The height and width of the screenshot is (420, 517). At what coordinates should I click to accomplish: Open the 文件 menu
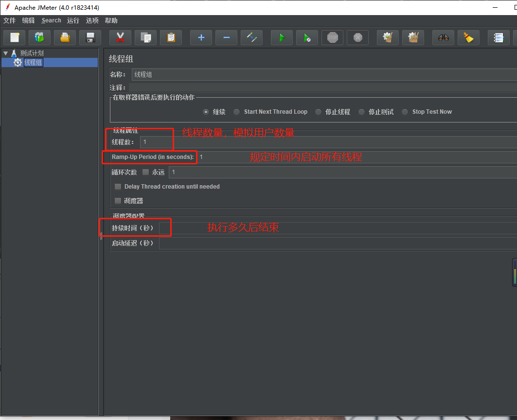(x=10, y=20)
